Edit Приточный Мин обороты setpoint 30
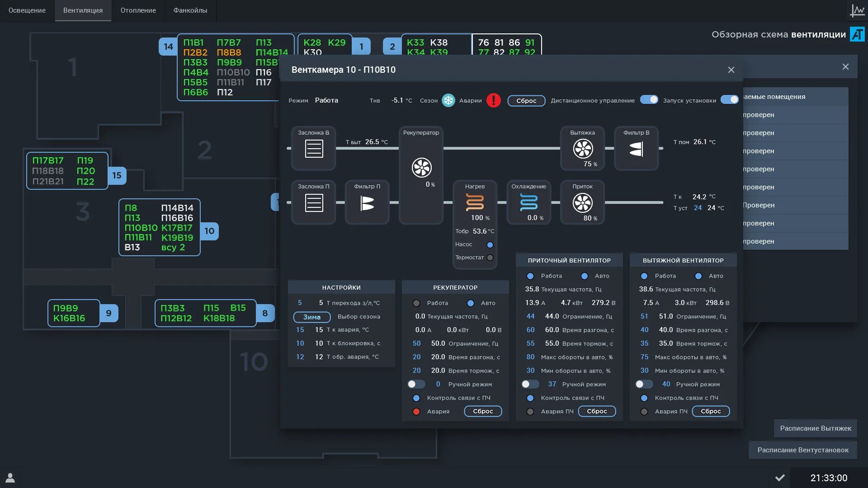This screenshot has width=868, height=488. click(531, 371)
